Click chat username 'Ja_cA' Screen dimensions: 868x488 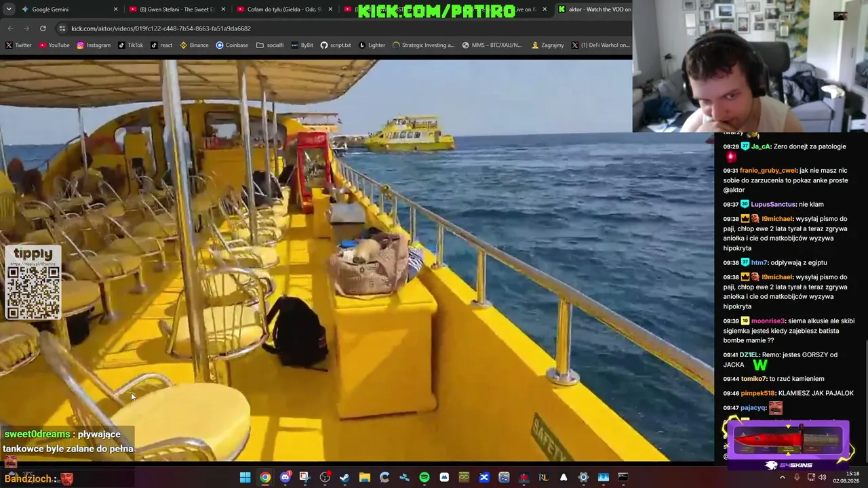click(x=761, y=146)
